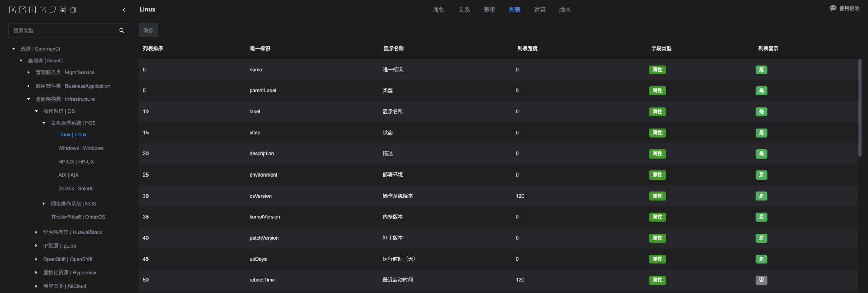Expand the 阿里云类 | AliCloud node
Screen dimensions: 868x293
tap(36, 286)
